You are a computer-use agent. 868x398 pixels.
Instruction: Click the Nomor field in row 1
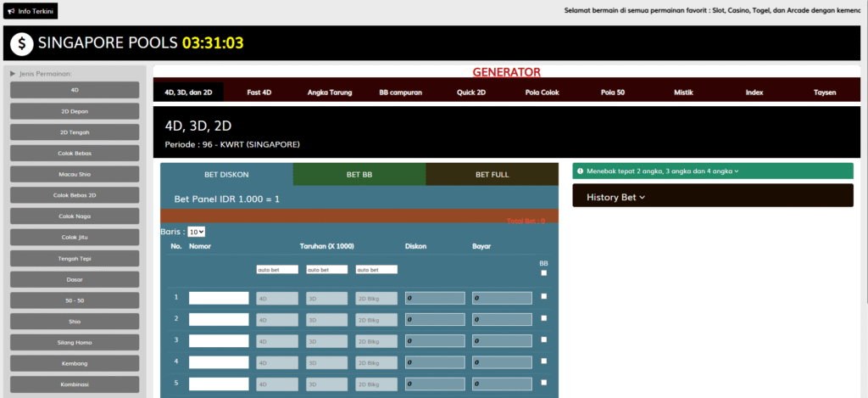219,298
